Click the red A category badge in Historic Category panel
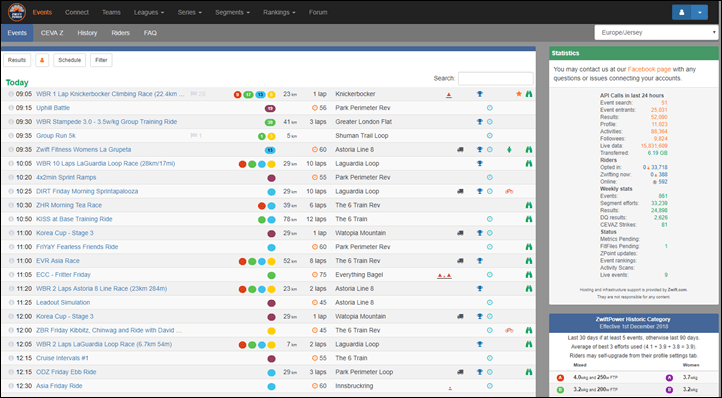Viewport: 722px width, 398px height. [560, 378]
